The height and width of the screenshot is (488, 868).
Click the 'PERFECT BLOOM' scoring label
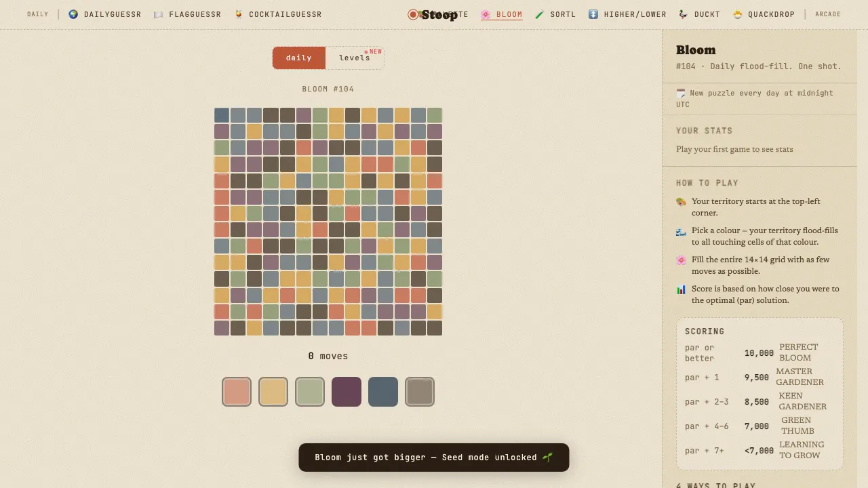[799, 352]
